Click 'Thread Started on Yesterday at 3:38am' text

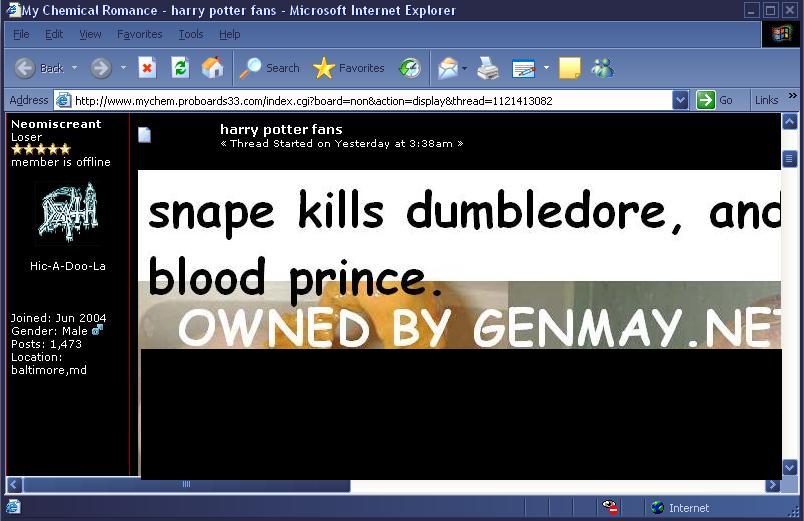(x=341, y=144)
